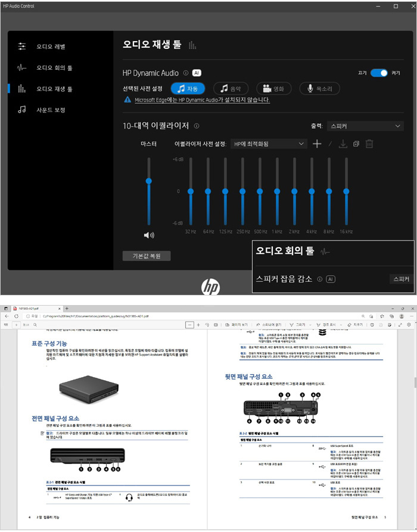Click the PDF vertical scrollbar in Edge
Image resolution: width=417 pixels, height=532 pixels.
click(x=415, y=382)
